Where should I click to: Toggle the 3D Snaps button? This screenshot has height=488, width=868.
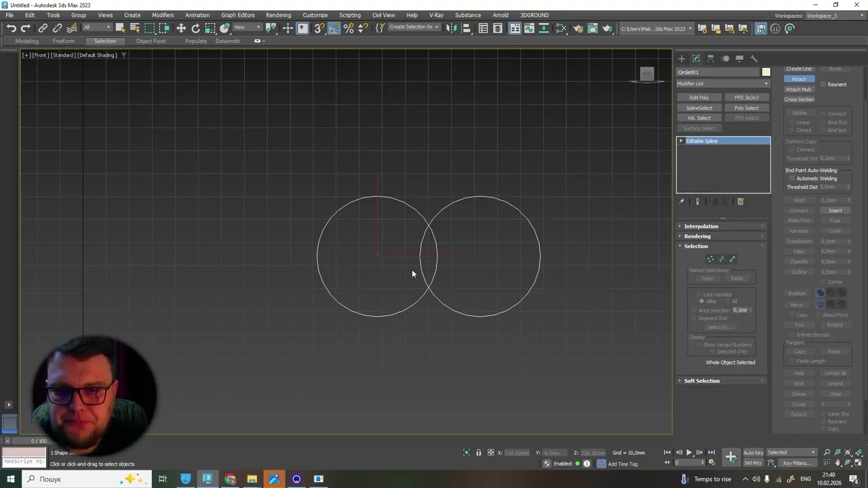tap(319, 28)
